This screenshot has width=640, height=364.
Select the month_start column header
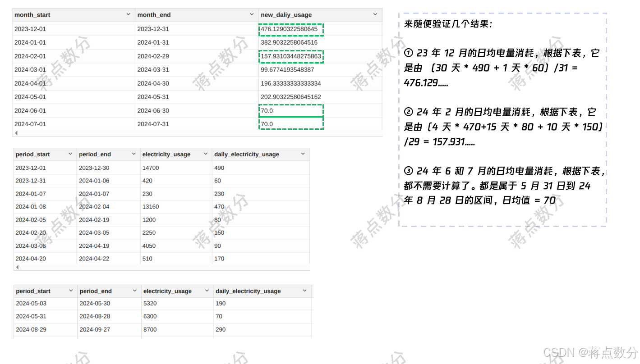[74, 15]
